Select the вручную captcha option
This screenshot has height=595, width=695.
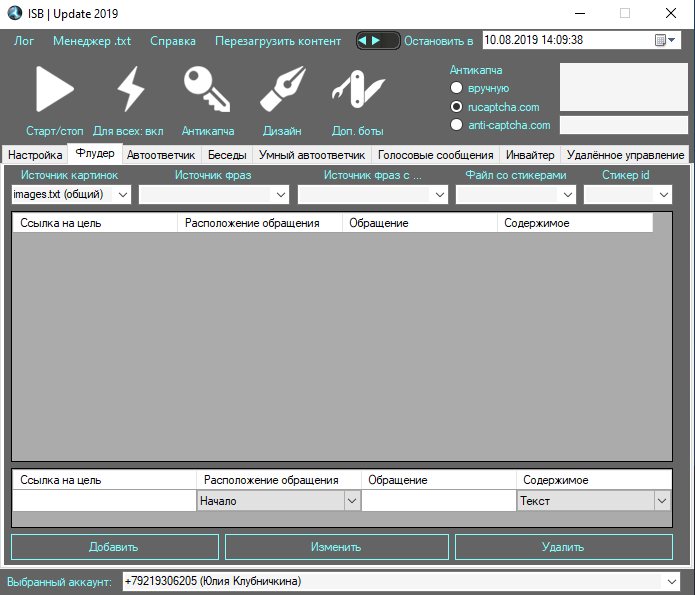(x=456, y=88)
